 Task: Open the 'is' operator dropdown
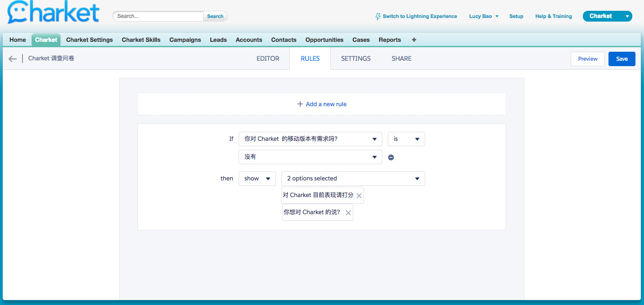coord(406,139)
